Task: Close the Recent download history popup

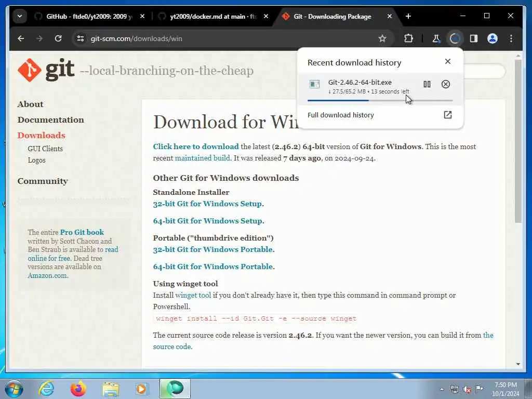Action: click(x=448, y=61)
